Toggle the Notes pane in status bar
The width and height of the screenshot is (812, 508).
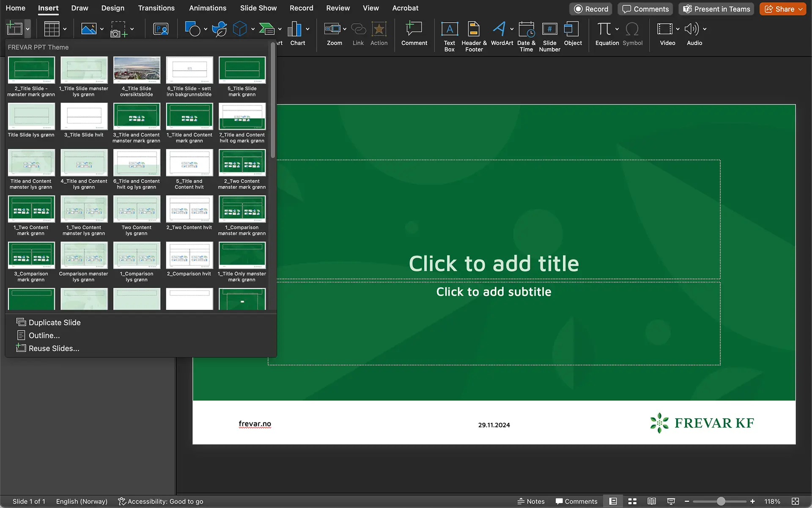[531, 501]
